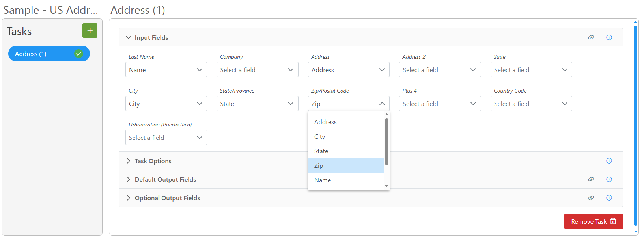Choose Name from the open dropdown list

pyautogui.click(x=346, y=180)
